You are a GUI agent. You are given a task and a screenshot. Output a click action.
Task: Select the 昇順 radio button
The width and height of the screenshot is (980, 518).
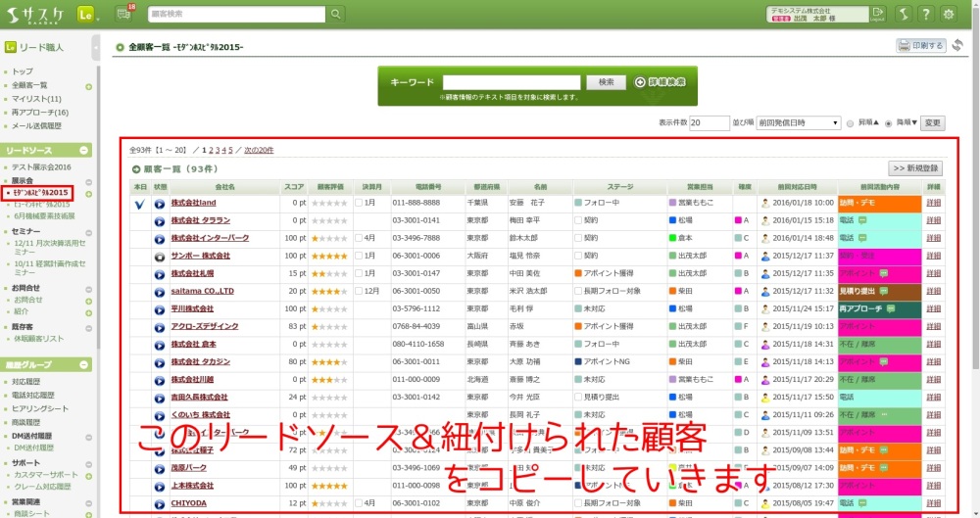point(851,123)
